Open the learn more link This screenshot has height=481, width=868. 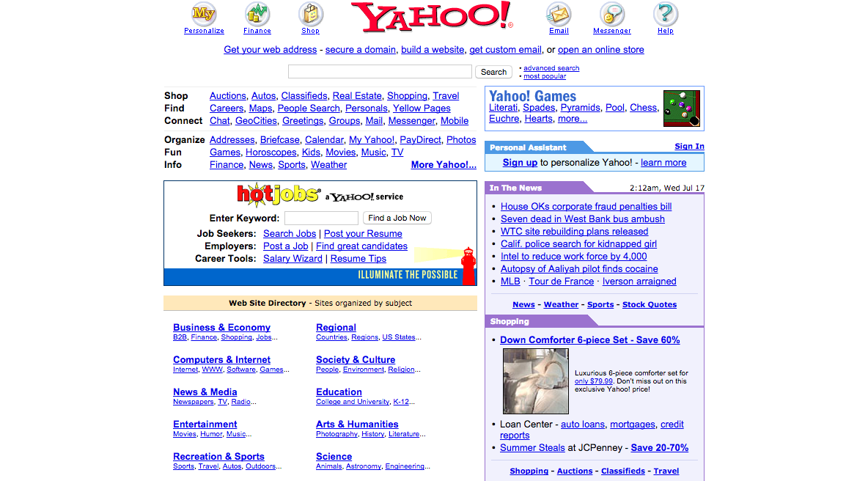click(x=663, y=163)
